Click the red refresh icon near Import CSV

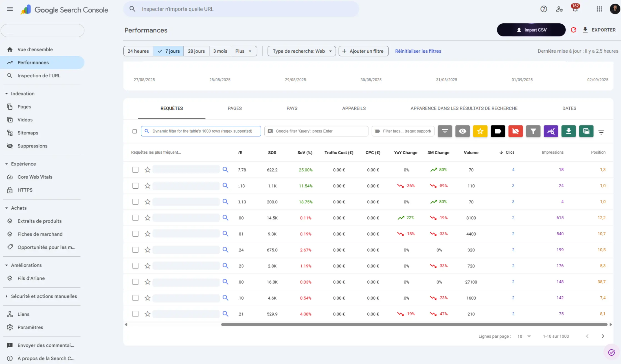(x=574, y=30)
